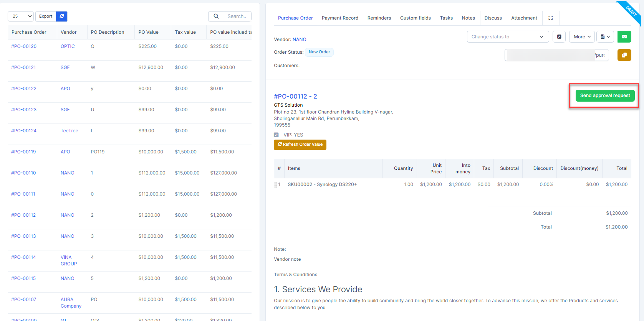Click the edit pencil icon

pos(559,37)
